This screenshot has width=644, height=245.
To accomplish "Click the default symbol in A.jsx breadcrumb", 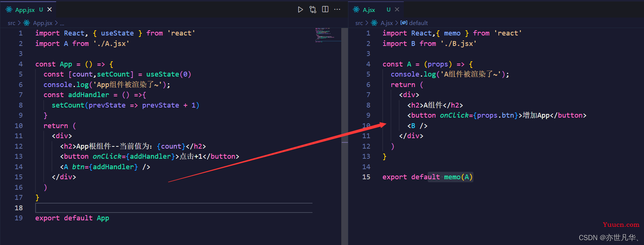I will pos(418,23).
